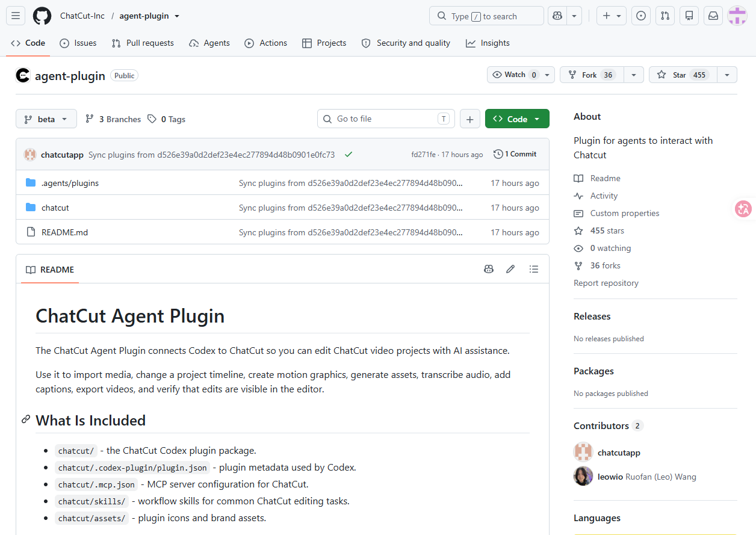Click the Type / to search box
Screen dimensions: 756x535
486,16
